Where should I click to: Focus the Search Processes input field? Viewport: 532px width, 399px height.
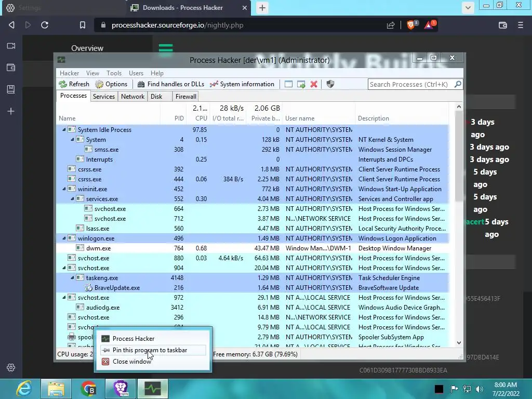point(410,84)
